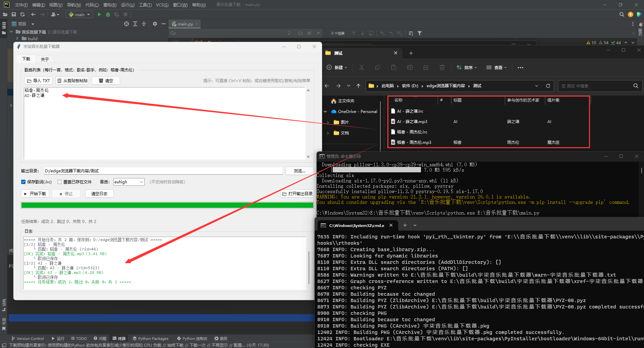Go up one folder level in Explorer
644x348 pixels.
click(x=358, y=86)
